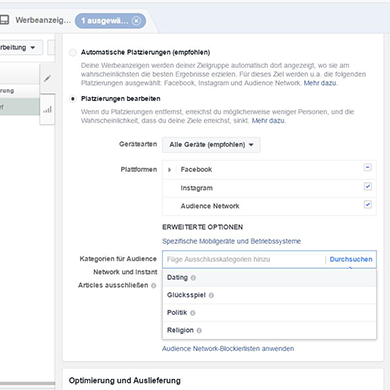Select Platzierungen bearbeiten radio button
Screen dimensions: 390x390
(x=73, y=99)
